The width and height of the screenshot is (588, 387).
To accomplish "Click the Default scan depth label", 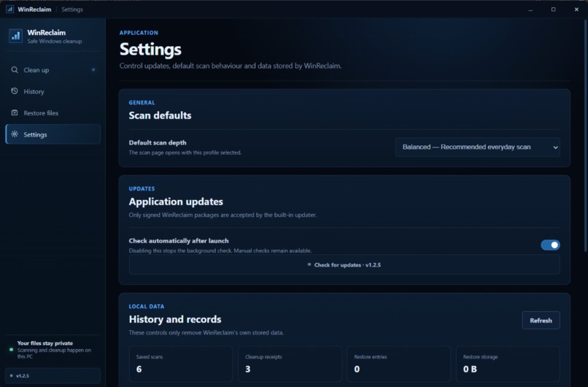I will pyautogui.click(x=158, y=142).
